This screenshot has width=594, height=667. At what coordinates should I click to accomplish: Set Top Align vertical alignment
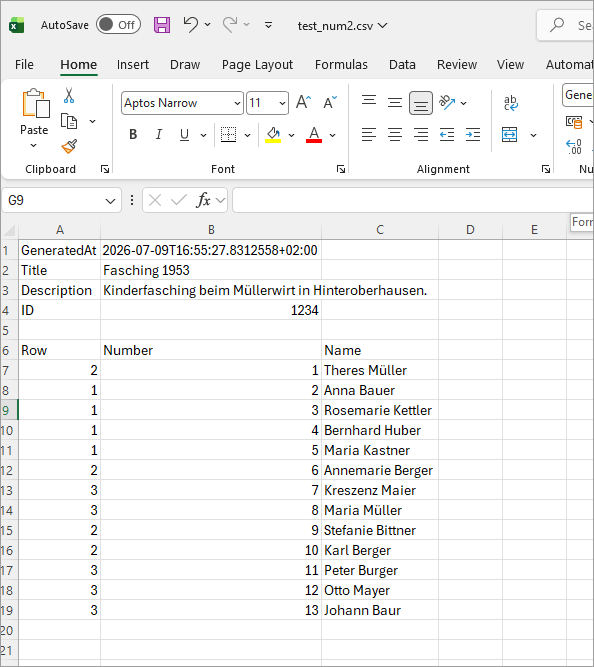(369, 103)
